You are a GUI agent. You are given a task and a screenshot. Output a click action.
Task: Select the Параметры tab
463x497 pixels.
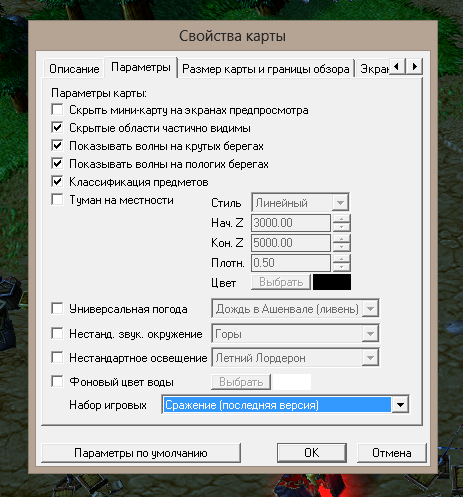tap(141, 67)
